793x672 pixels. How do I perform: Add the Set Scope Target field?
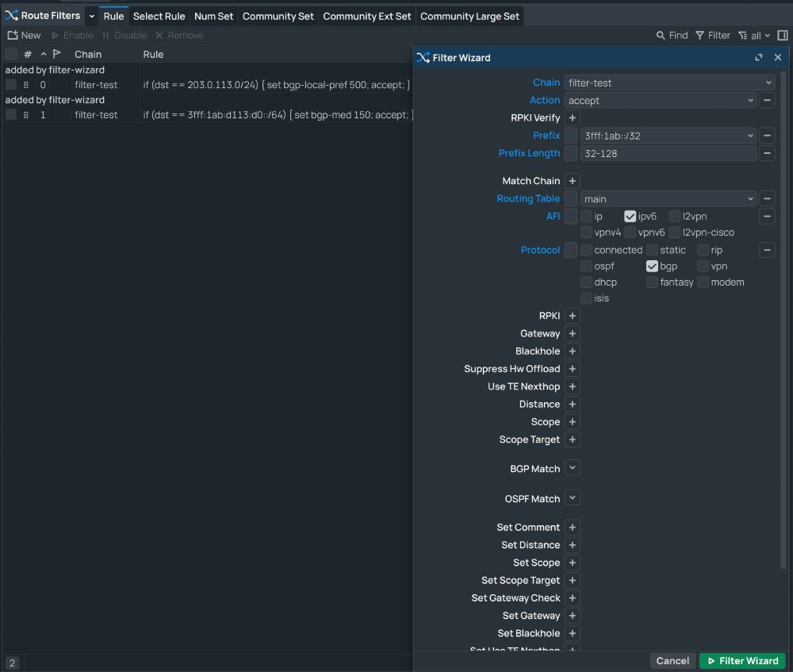(x=572, y=581)
